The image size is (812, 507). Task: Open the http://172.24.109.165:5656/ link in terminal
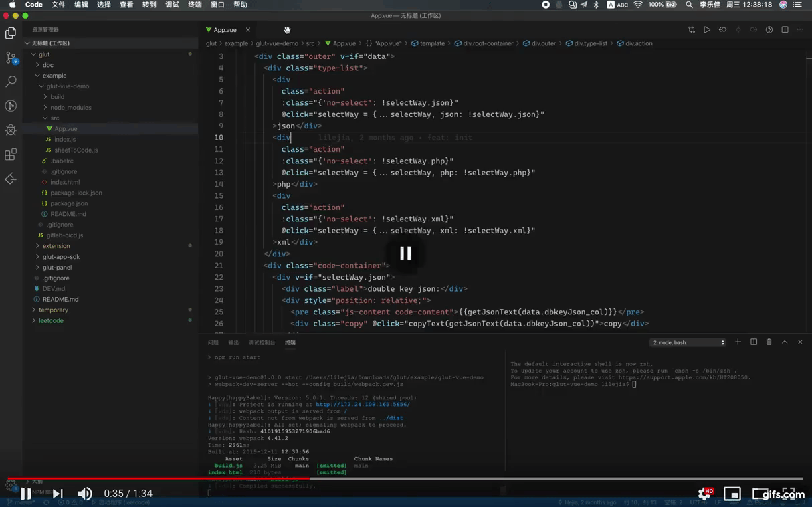click(363, 404)
